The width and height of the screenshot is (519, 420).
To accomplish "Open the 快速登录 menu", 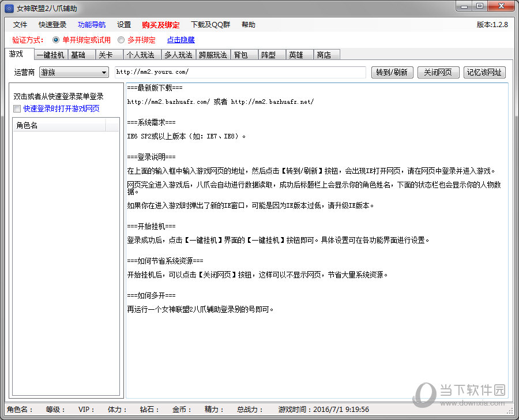I will click(x=52, y=25).
